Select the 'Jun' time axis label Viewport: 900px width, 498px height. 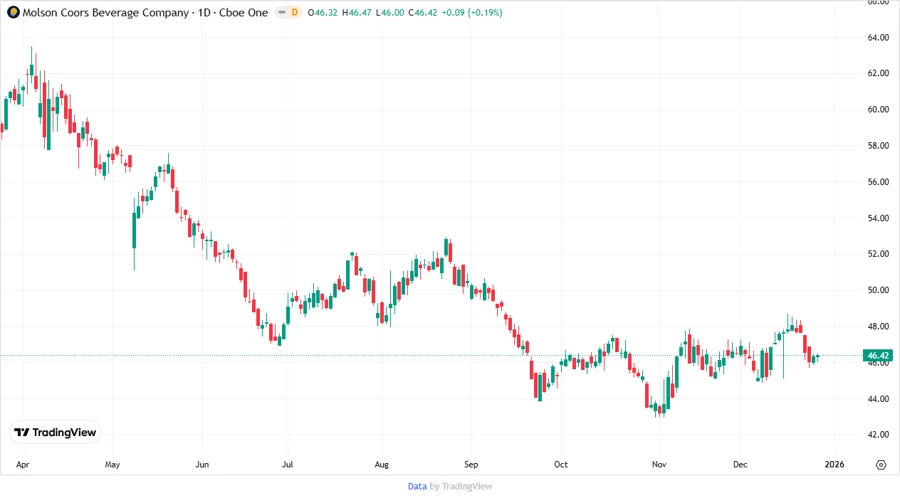[x=202, y=465]
